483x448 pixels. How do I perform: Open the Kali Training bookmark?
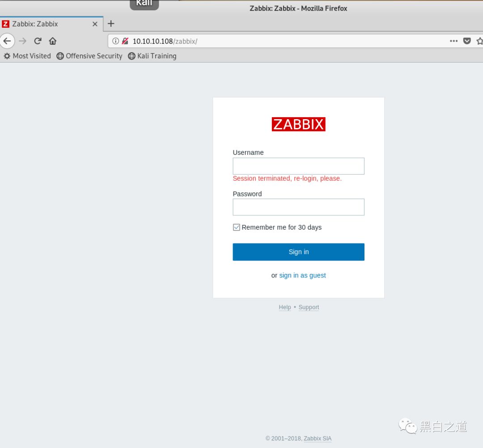(152, 56)
